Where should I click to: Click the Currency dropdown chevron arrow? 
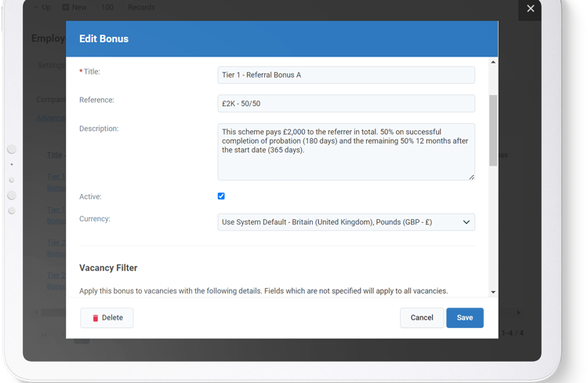(466, 222)
